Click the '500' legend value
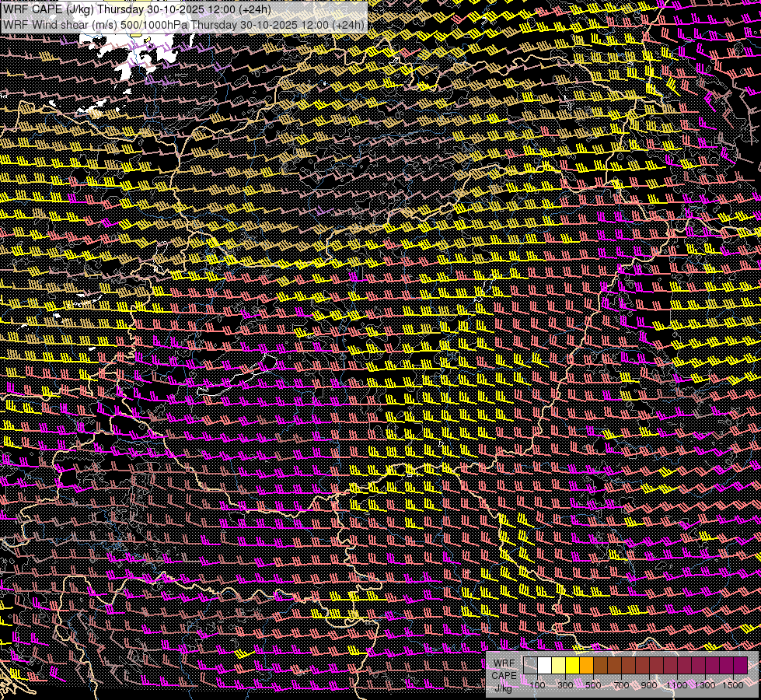 (x=593, y=685)
